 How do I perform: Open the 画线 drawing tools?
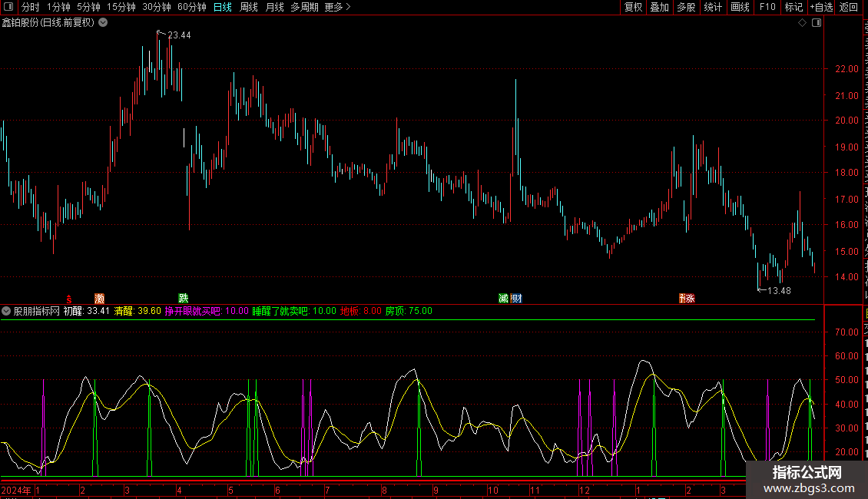(x=740, y=8)
